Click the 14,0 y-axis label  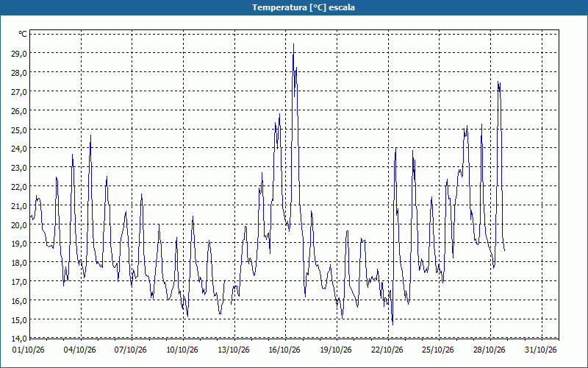click(x=19, y=338)
